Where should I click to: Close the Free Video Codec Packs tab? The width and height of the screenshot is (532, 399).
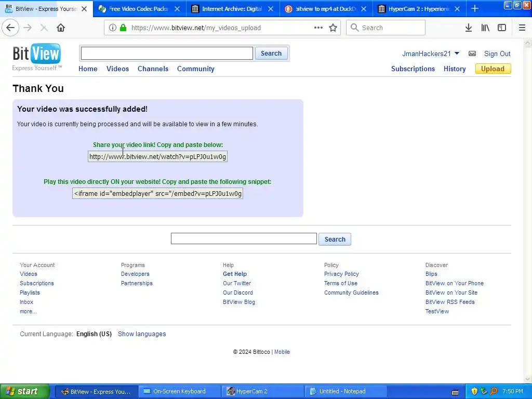point(177,9)
